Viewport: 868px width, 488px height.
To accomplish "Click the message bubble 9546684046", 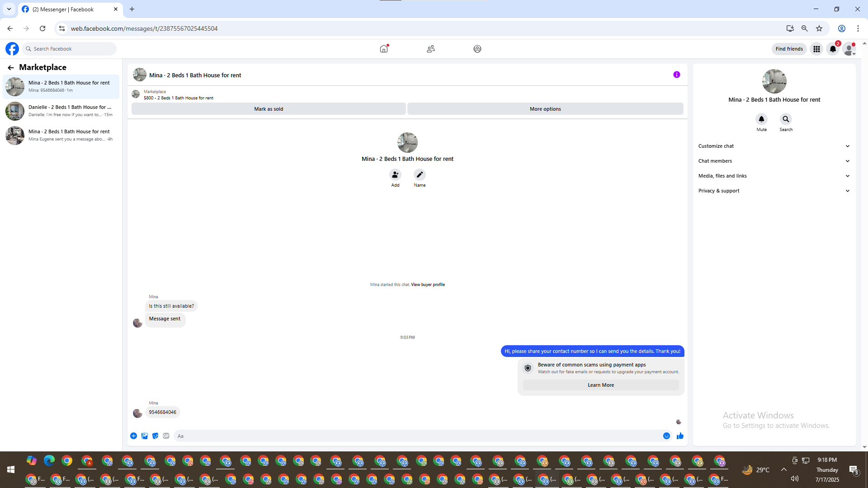I will point(163,412).
